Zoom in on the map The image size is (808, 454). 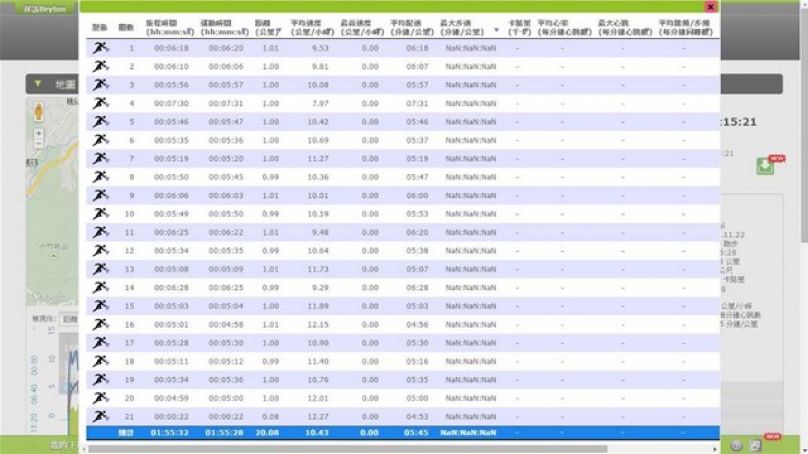point(39,132)
